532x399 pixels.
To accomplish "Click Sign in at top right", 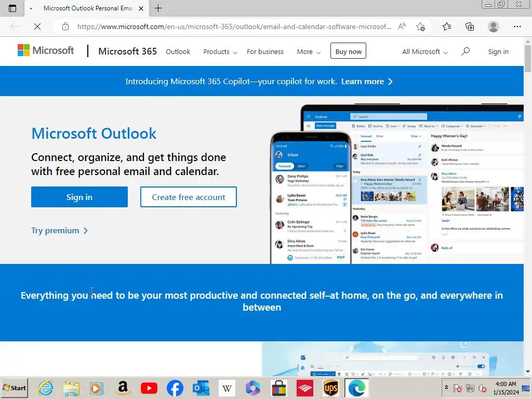I will (498, 51).
